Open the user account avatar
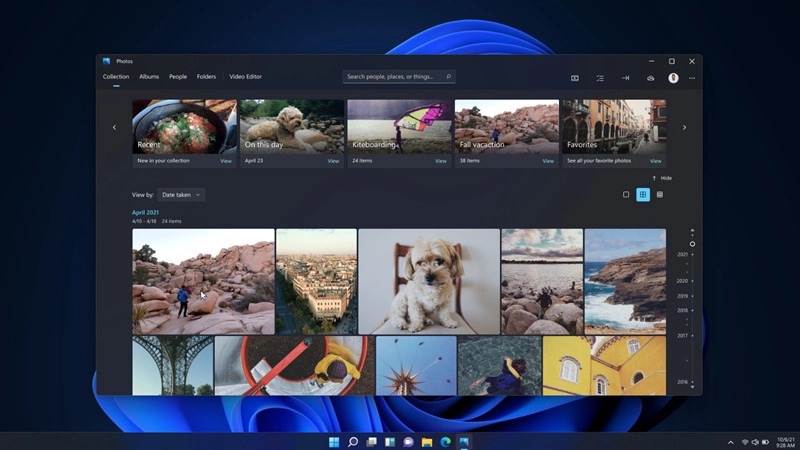The image size is (800, 450). tap(673, 78)
